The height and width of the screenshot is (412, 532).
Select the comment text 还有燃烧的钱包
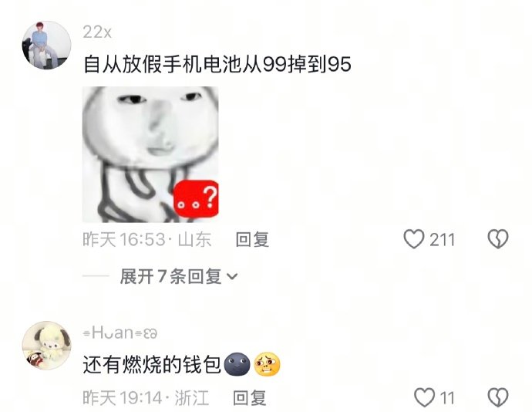point(153,364)
